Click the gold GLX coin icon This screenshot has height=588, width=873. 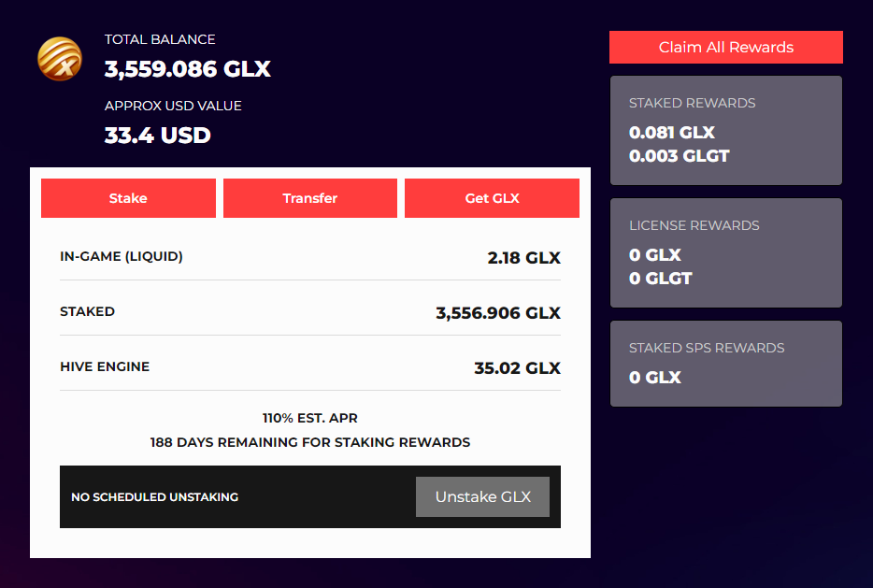point(60,58)
